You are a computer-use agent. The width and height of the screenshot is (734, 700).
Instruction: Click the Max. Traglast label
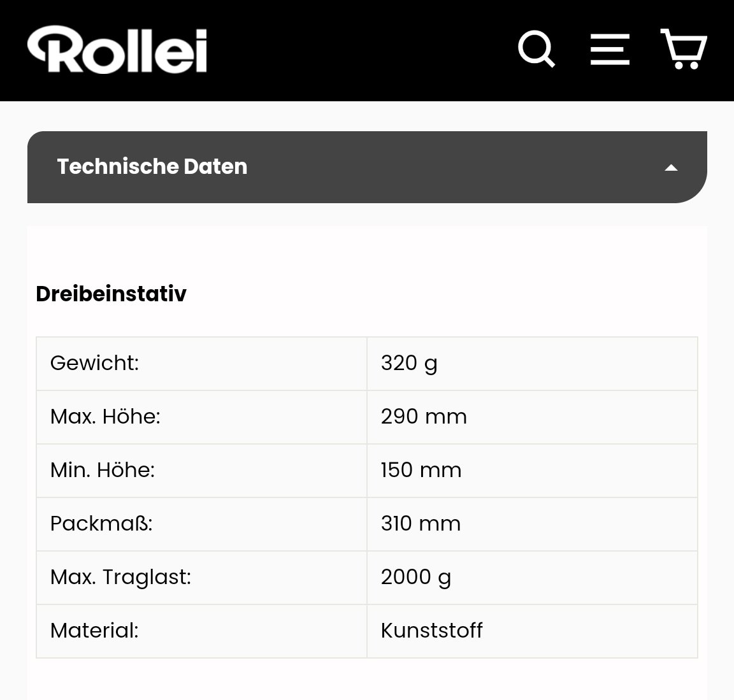[x=121, y=577]
